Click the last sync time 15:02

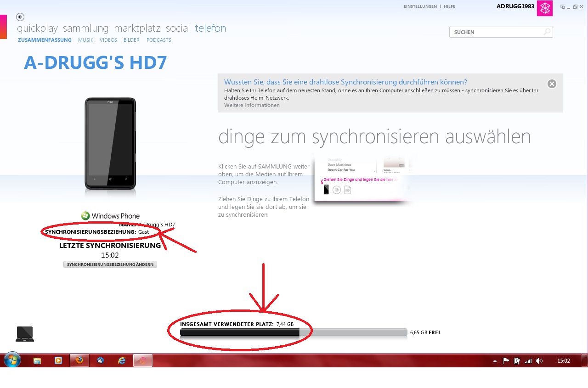[110, 255]
